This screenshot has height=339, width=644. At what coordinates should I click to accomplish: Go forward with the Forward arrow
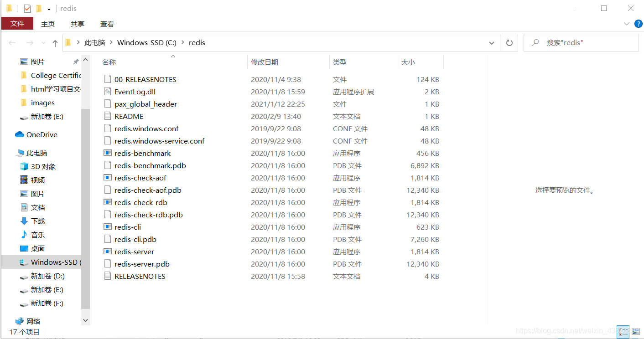click(30, 43)
